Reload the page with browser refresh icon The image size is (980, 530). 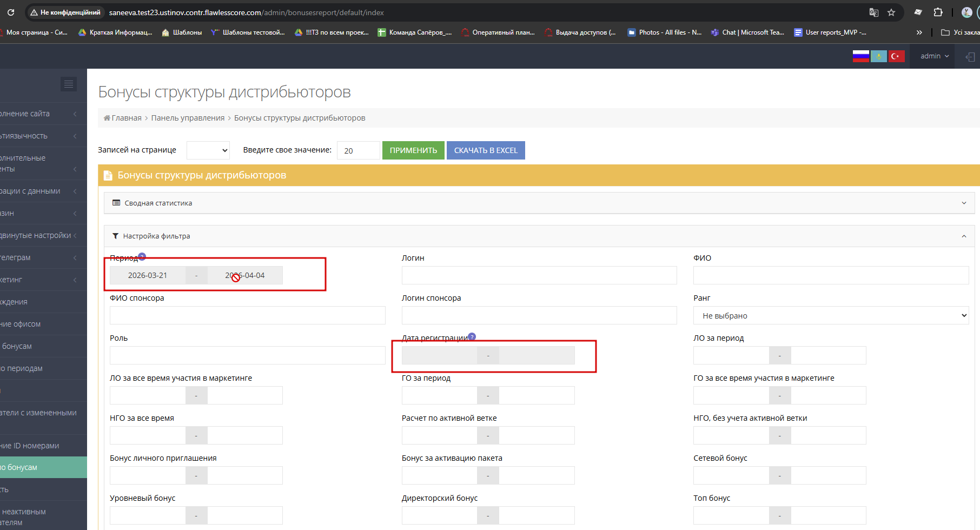[x=11, y=12]
